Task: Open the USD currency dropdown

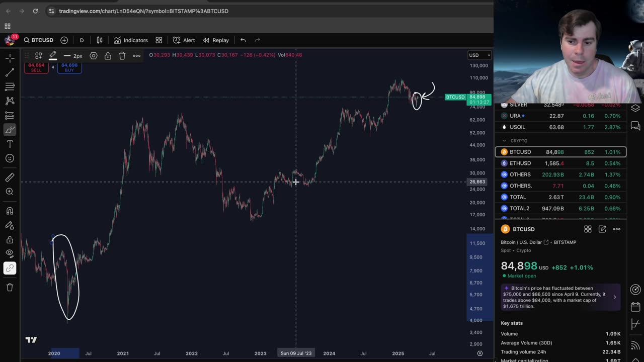Action: click(x=479, y=55)
